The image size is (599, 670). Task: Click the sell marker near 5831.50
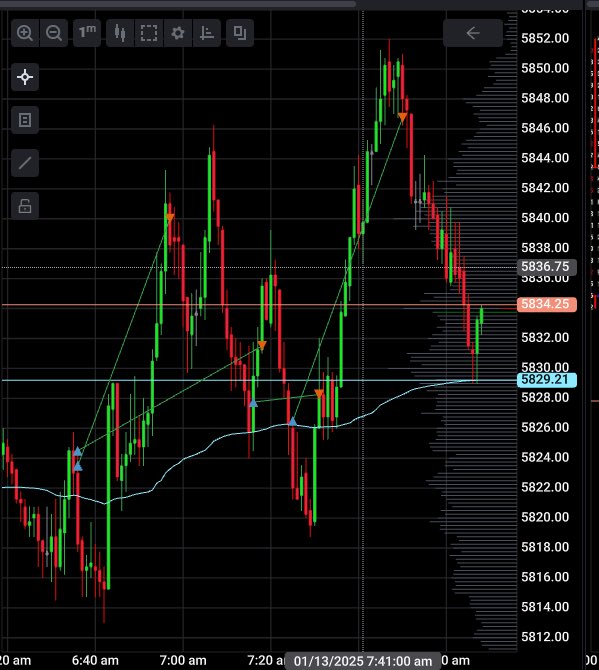pyautogui.click(x=262, y=345)
